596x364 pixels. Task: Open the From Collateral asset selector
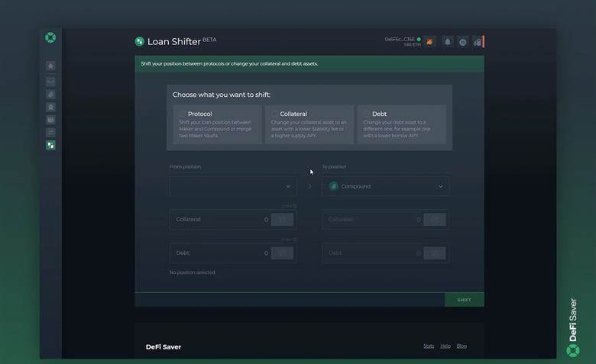click(x=282, y=219)
